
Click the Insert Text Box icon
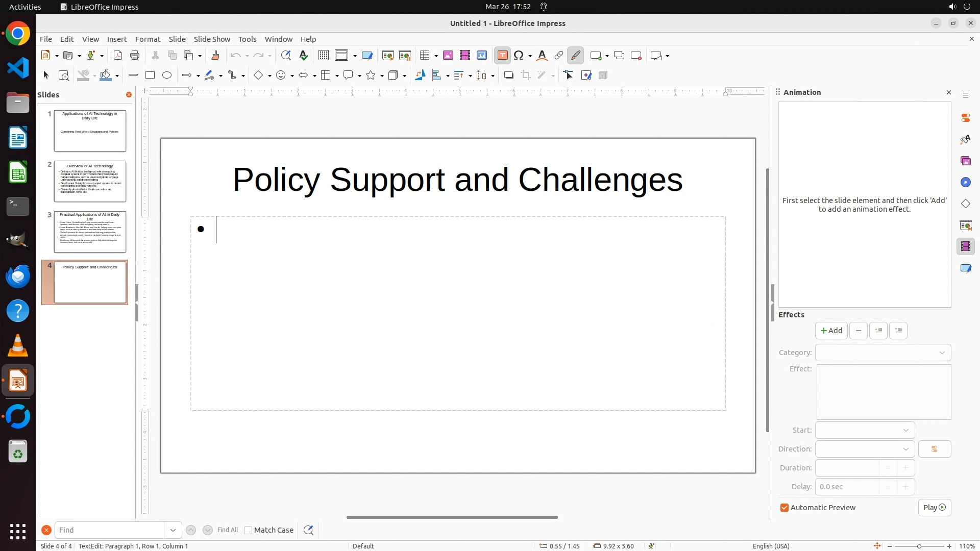tap(502, 56)
